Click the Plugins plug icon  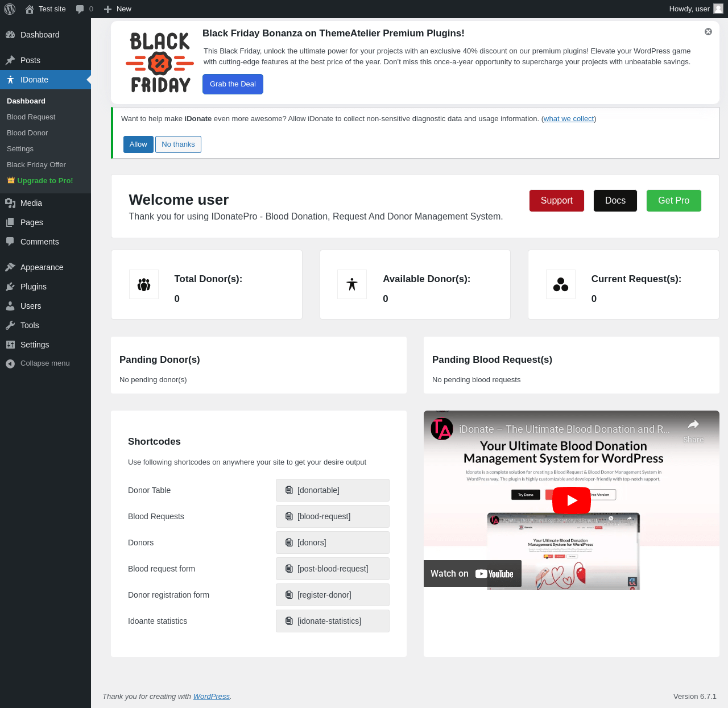[10, 287]
